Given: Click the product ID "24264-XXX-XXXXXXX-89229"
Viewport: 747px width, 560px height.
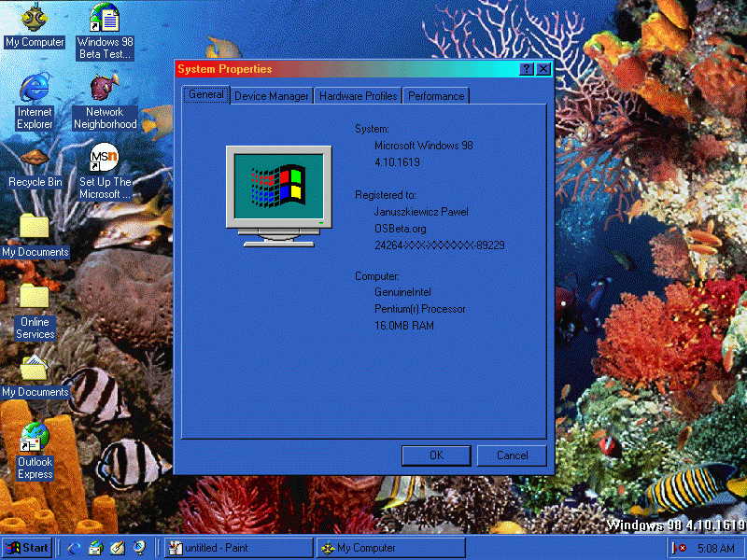Looking at the screenshot, I should tap(439, 245).
